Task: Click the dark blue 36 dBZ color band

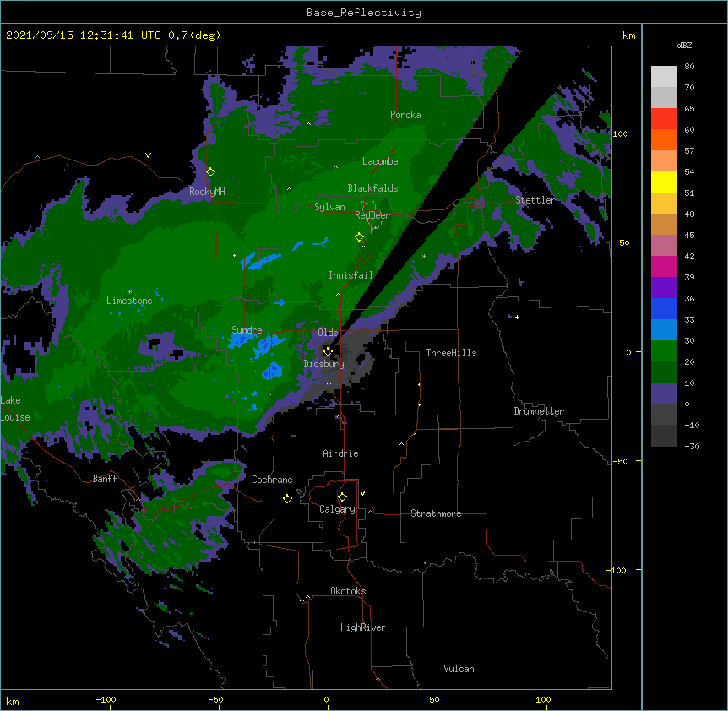Action: [664, 308]
